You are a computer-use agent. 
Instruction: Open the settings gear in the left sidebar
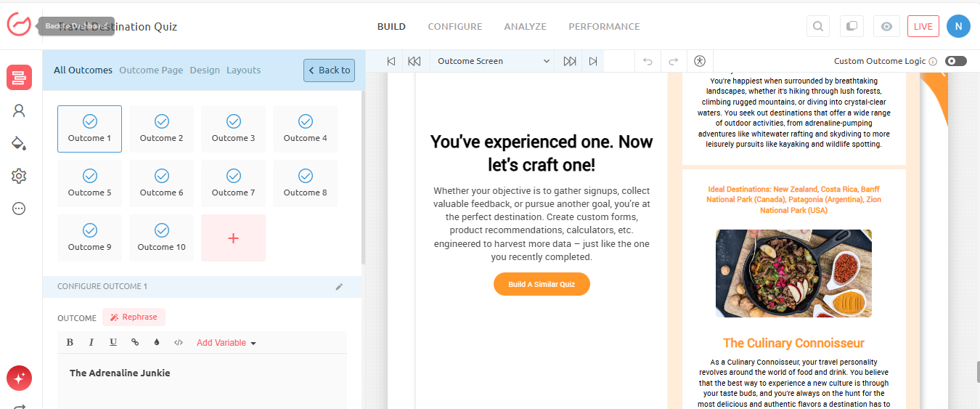pos(20,176)
